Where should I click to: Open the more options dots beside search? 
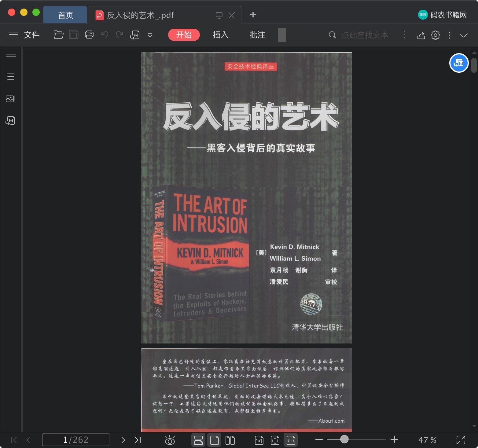pos(404,35)
